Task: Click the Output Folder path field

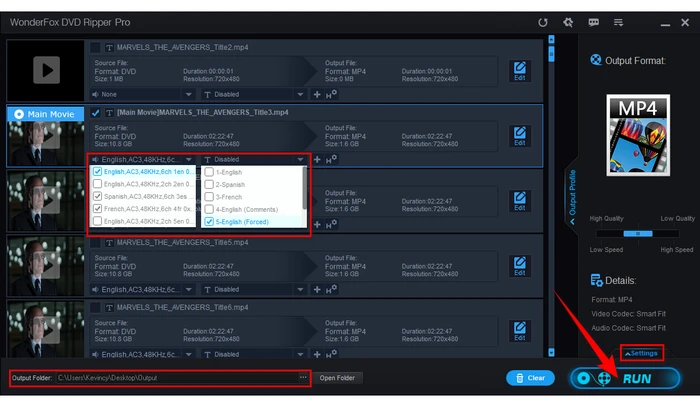Action: click(177, 378)
